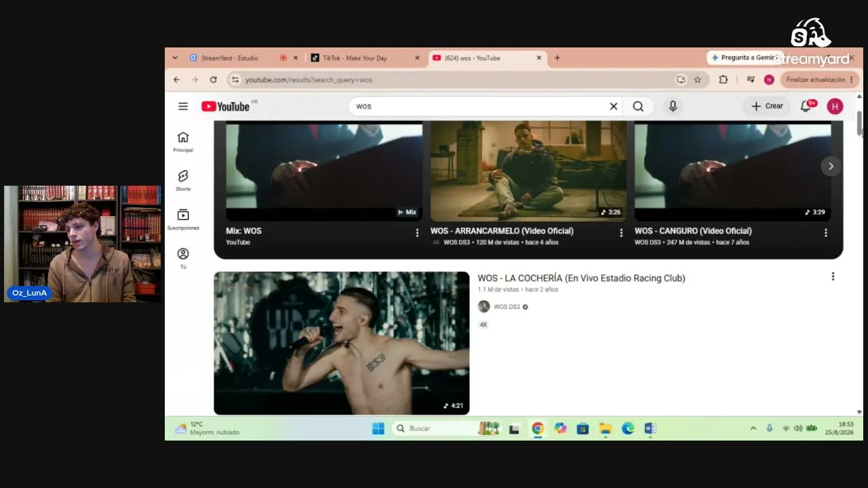The image size is (868, 488).
Task: Open Microsoft Store from the taskbar
Action: click(583, 428)
